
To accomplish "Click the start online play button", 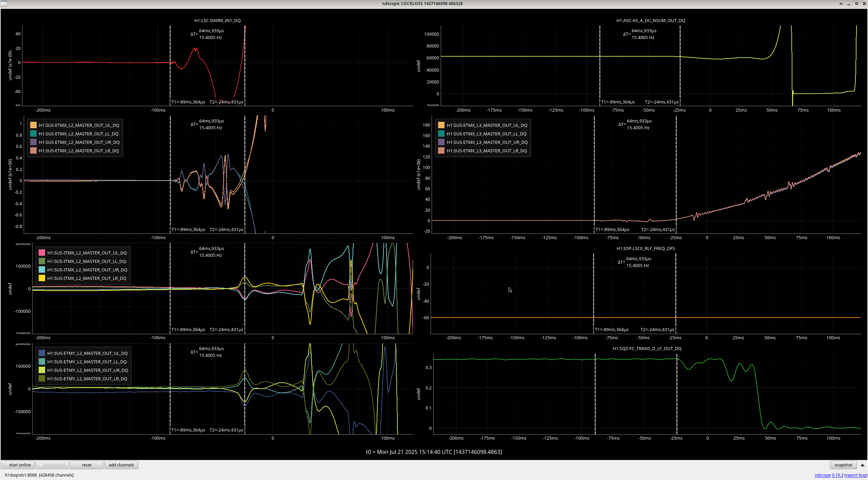I will pos(18,465).
